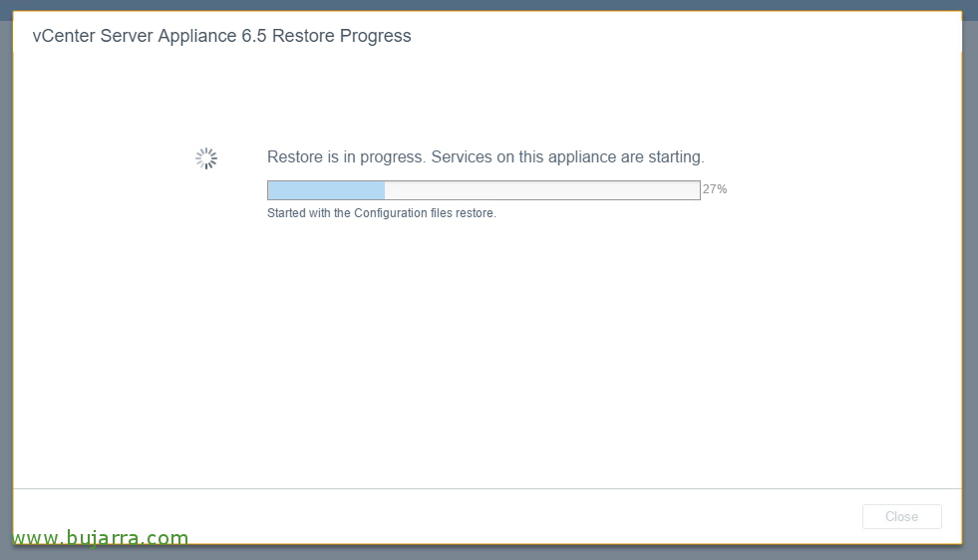Click the horizontal separator line above the footer
This screenshot has height=560, width=978.
pyautogui.click(x=488, y=488)
